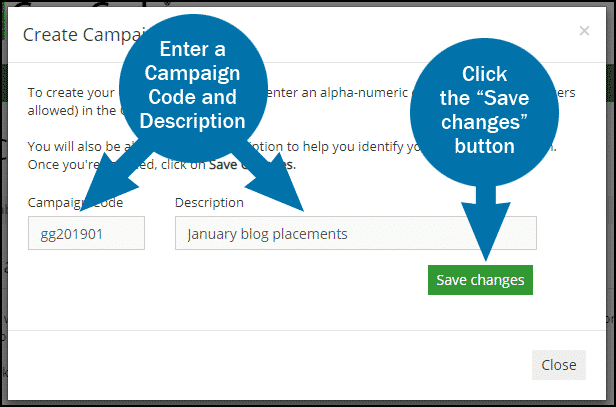Click the 'Enter a Campaign Code' callout bubble
This screenshot has width=616, height=407.
click(x=192, y=86)
